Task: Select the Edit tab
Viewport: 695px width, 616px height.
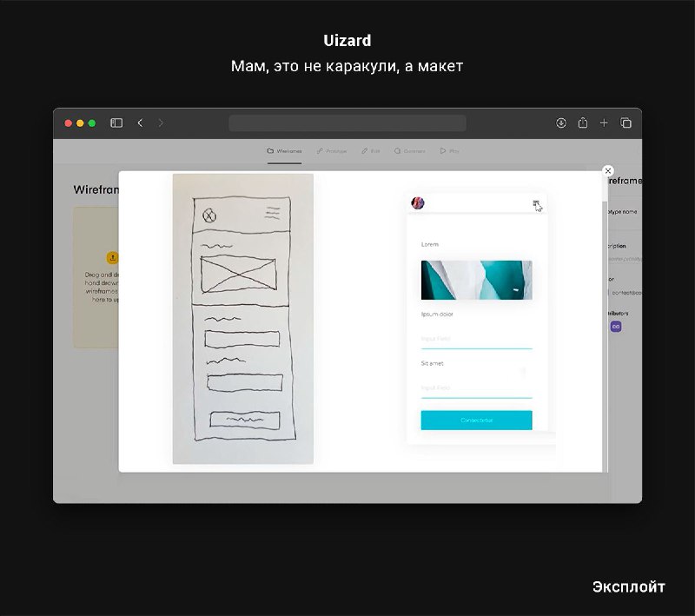Action: coord(371,151)
